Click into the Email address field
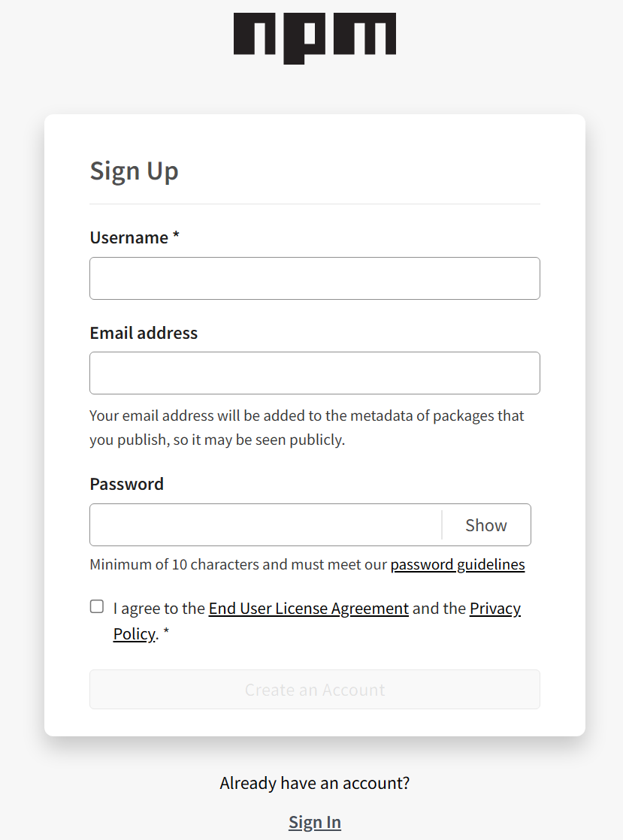This screenshot has width=623, height=840. tap(314, 373)
